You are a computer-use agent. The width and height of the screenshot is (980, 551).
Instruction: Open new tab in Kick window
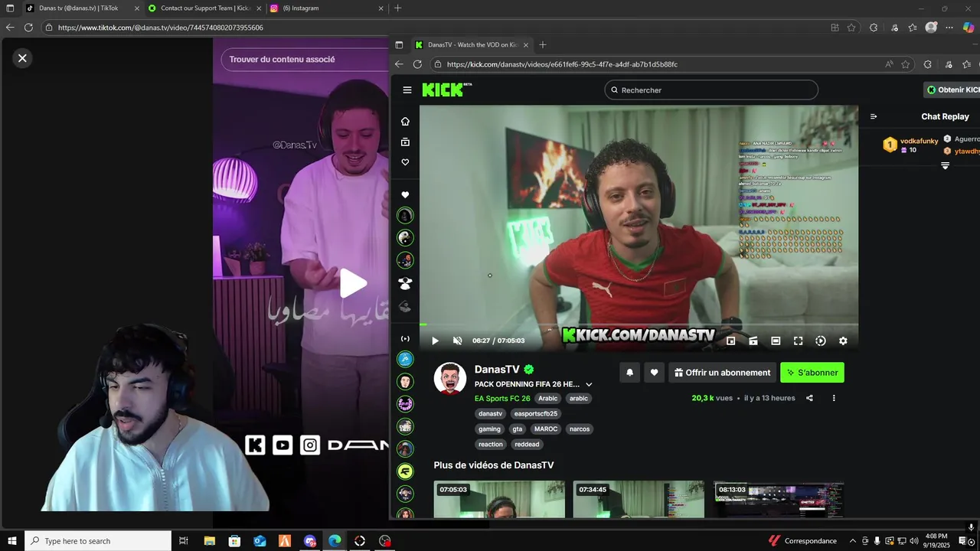(543, 45)
